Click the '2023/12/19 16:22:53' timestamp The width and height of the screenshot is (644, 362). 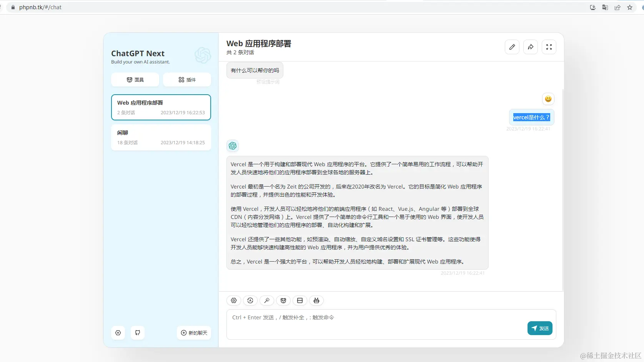click(183, 113)
